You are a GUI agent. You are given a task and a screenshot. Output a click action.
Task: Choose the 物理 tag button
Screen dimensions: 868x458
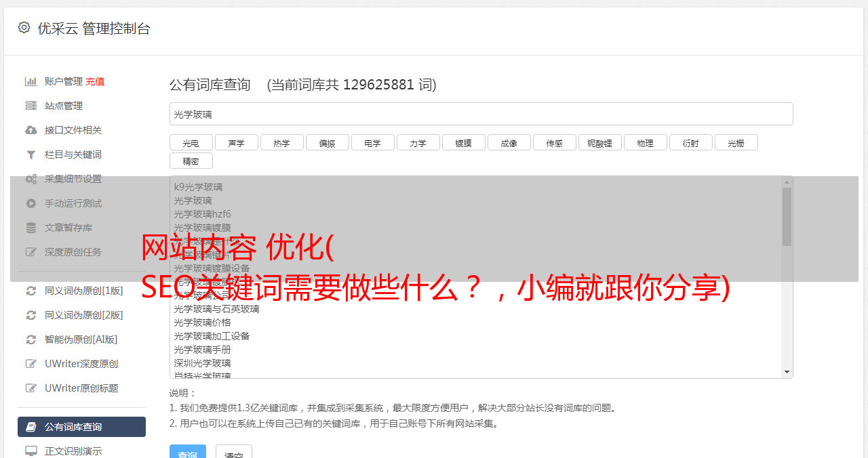tap(645, 142)
